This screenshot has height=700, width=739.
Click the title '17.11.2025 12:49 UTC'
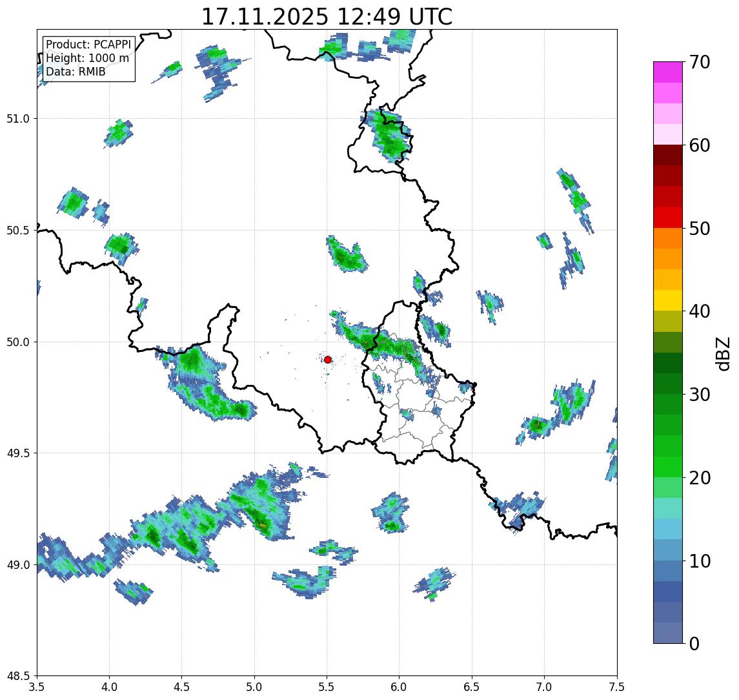tap(327, 17)
